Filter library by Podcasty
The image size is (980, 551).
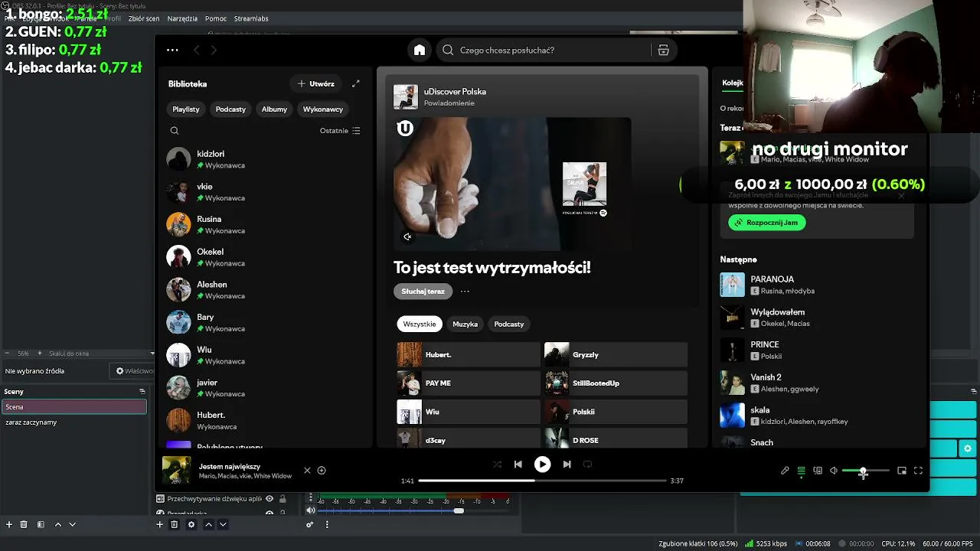click(230, 109)
